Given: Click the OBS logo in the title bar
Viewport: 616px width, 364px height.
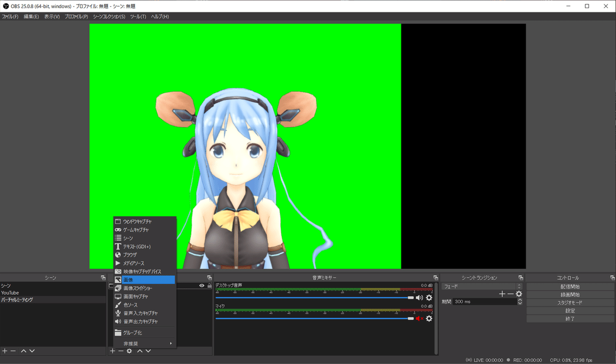Looking at the screenshot, I should [6, 6].
